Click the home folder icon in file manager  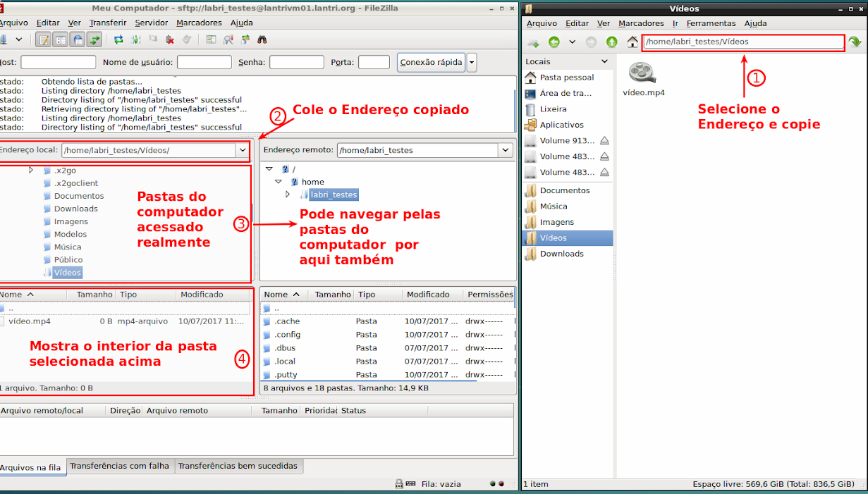[x=632, y=42]
